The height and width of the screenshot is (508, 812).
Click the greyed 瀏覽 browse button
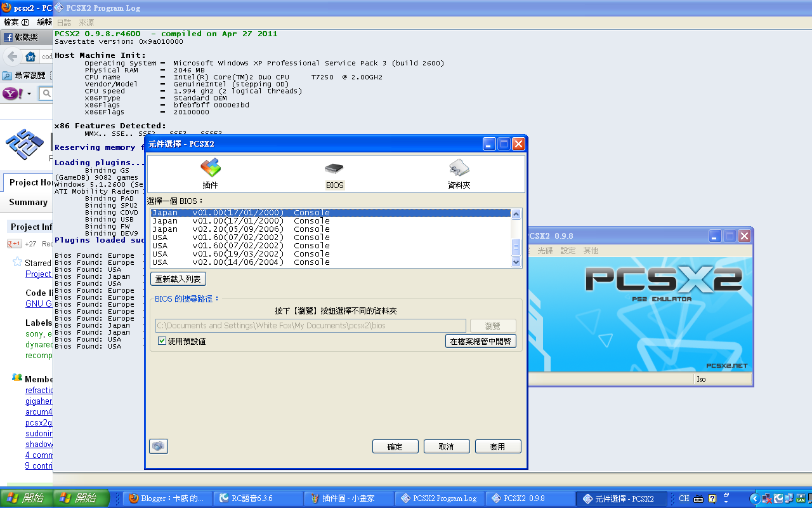(493, 326)
